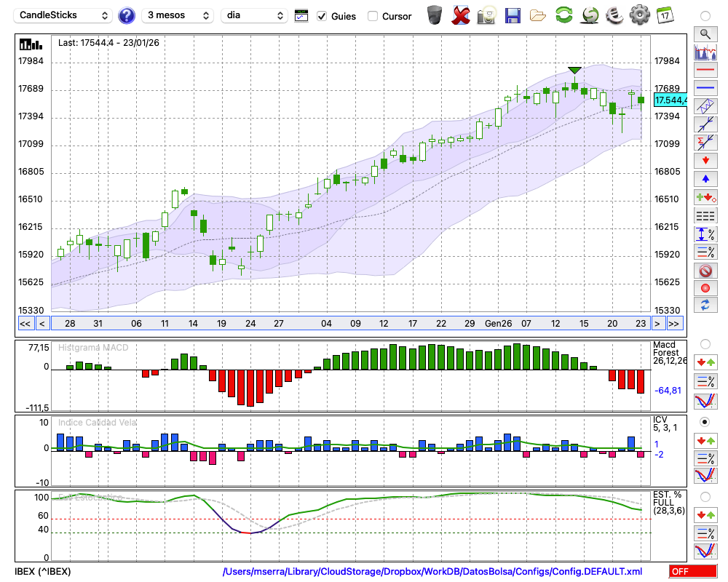
Task: Click the ICV 5, 3, 1 label
Action: tap(665, 423)
